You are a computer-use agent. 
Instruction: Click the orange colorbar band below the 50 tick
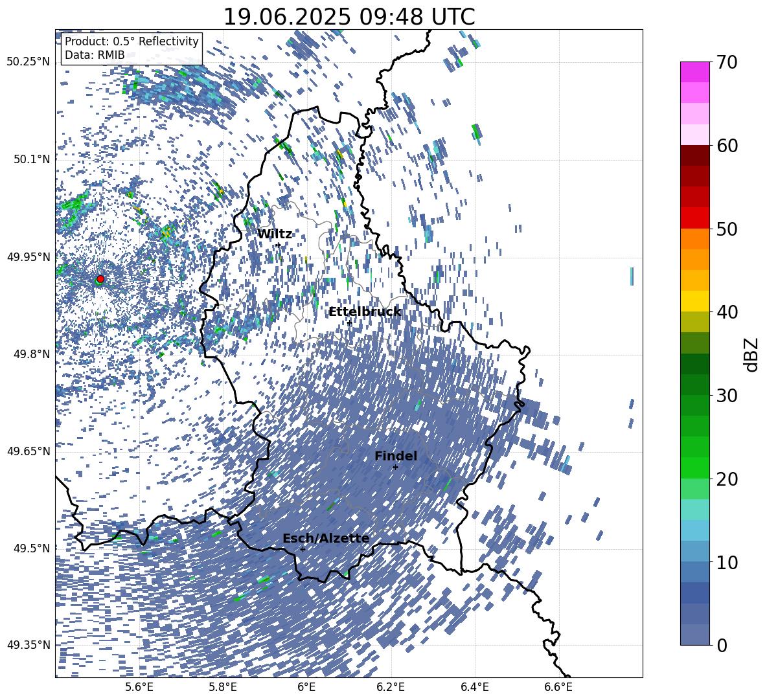pyautogui.click(x=694, y=238)
